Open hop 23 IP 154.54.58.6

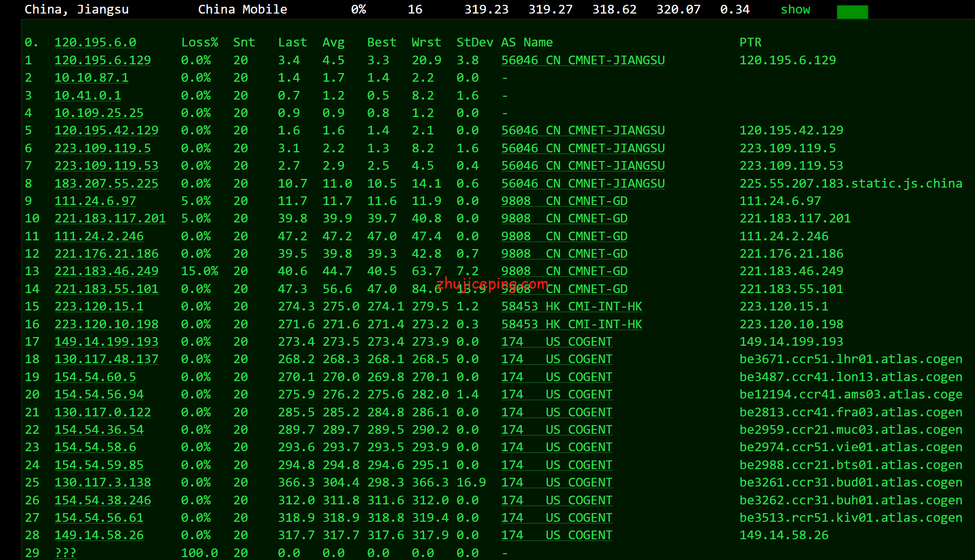click(95, 447)
